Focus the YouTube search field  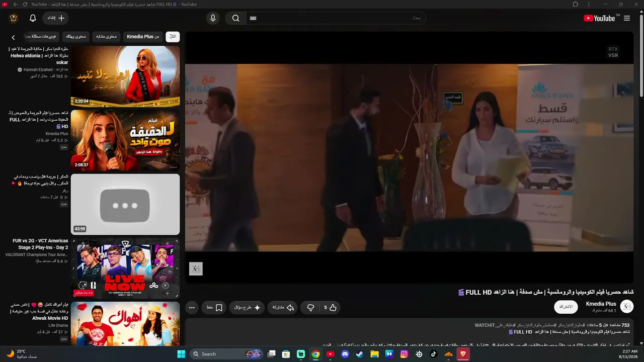tap(336, 18)
